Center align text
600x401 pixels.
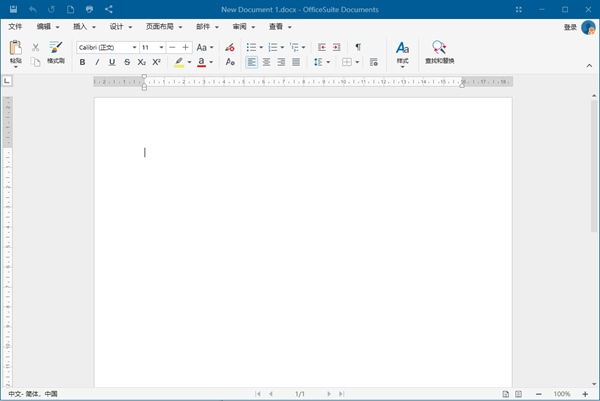(x=266, y=62)
